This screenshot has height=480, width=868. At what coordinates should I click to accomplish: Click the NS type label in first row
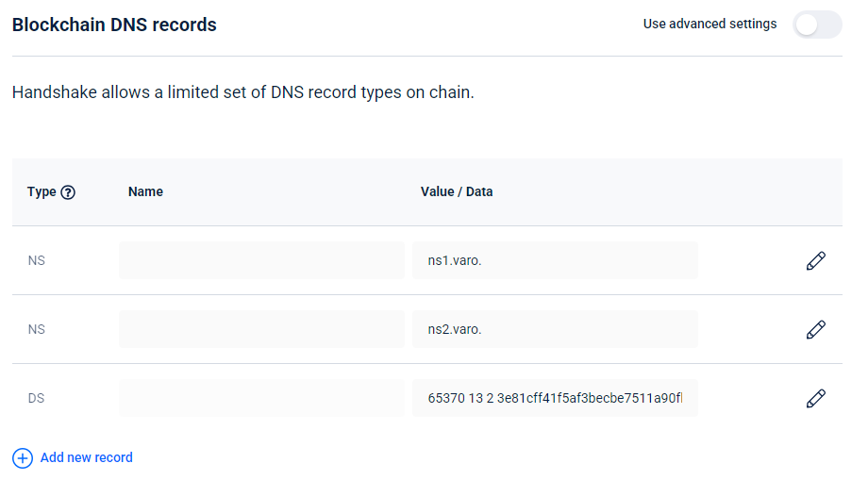36,261
